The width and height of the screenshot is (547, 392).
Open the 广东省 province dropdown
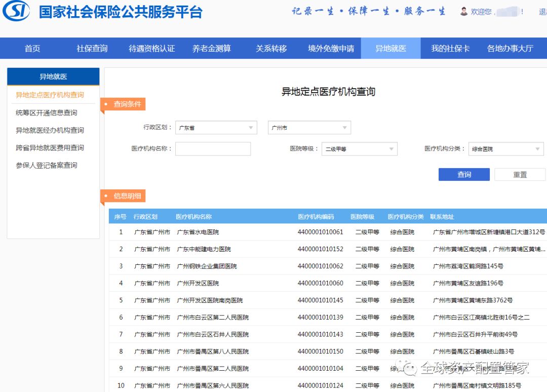pyautogui.click(x=216, y=128)
